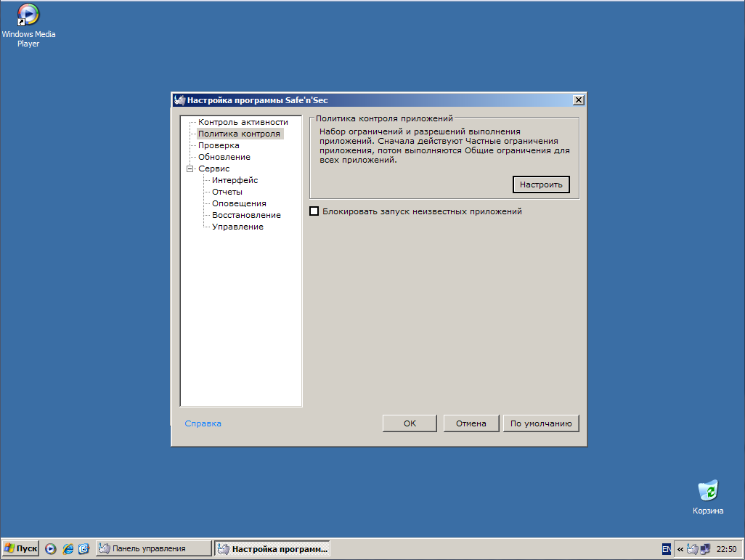Click the Safe'n'Sec rhino tray icon

tap(692, 549)
